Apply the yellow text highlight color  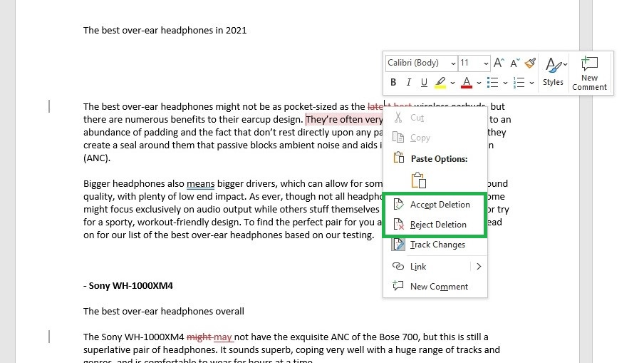(440, 82)
